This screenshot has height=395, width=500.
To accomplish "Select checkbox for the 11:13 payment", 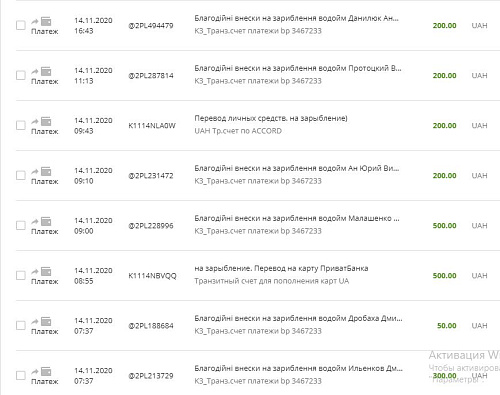I will pos(21,75).
